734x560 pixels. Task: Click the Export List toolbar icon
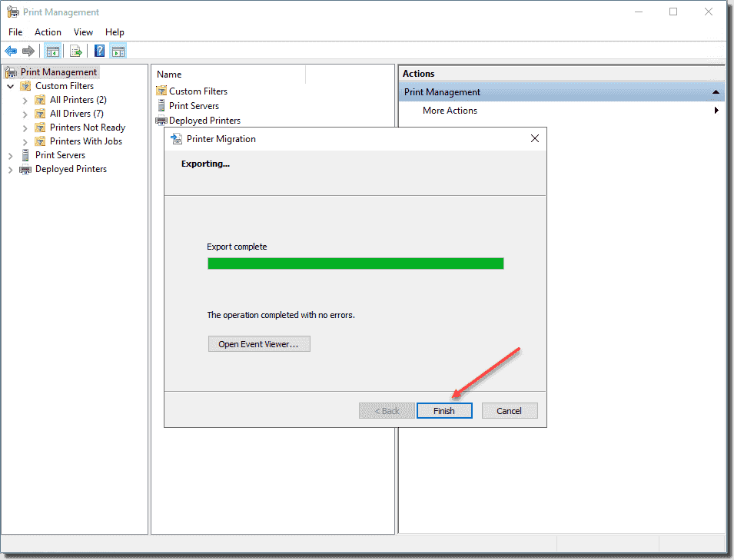click(75, 51)
